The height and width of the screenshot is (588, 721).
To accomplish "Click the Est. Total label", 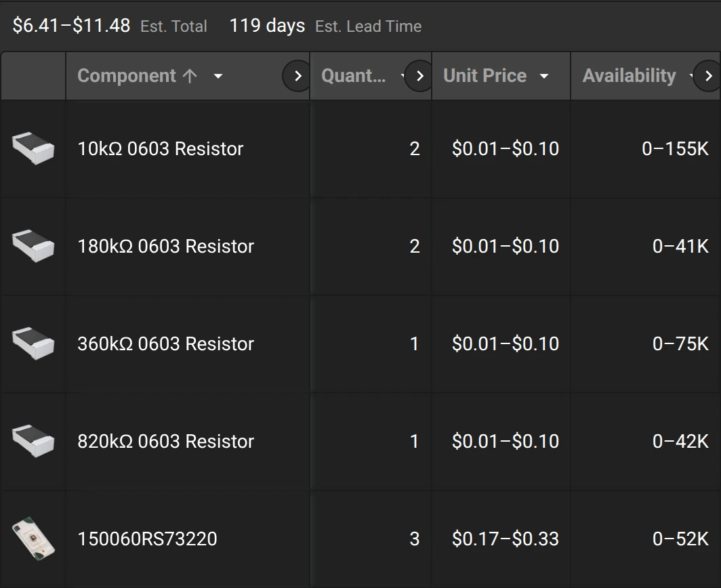I will (x=173, y=26).
